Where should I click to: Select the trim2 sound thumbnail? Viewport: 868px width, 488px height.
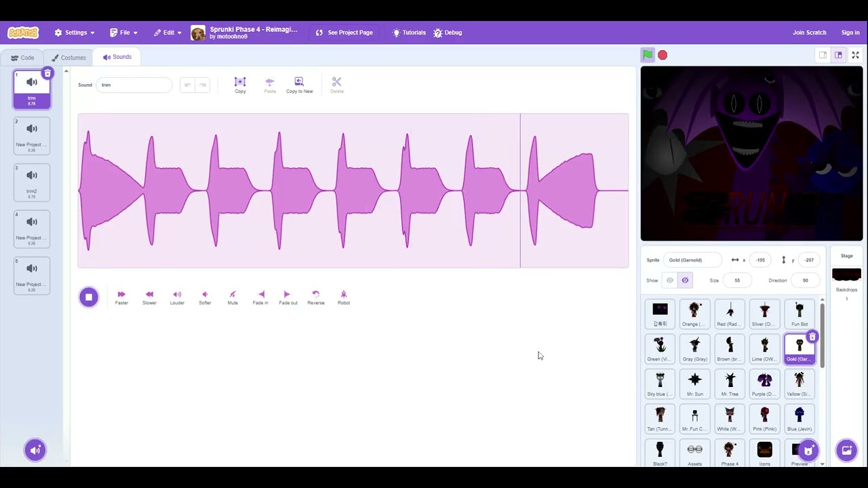coord(32,181)
